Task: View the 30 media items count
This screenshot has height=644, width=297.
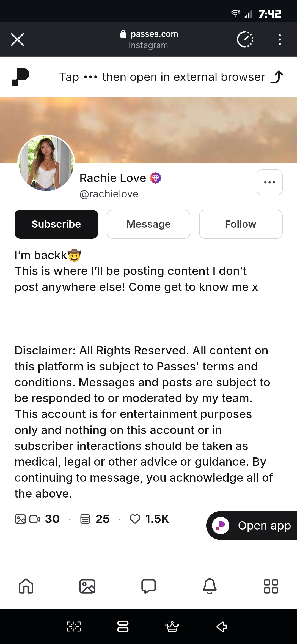Action: (37, 519)
